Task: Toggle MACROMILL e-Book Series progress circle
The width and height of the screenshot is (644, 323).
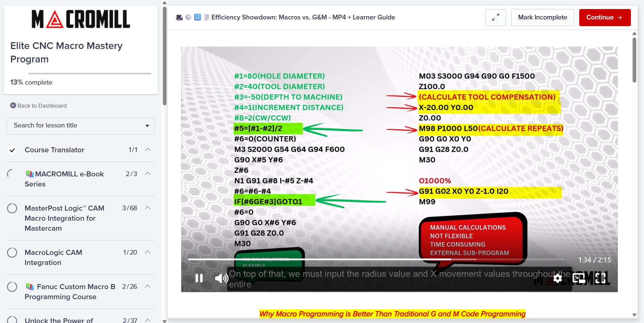Action: click(x=12, y=174)
